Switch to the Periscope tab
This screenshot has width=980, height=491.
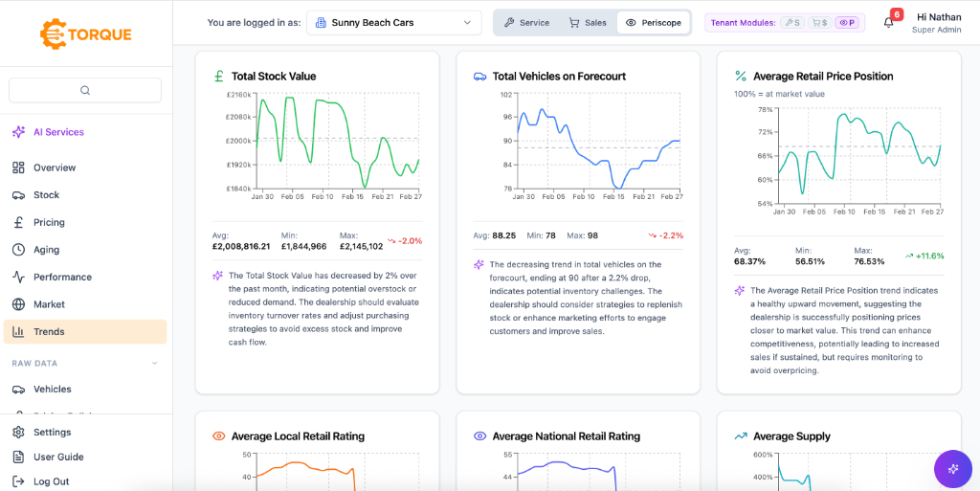[x=653, y=22]
